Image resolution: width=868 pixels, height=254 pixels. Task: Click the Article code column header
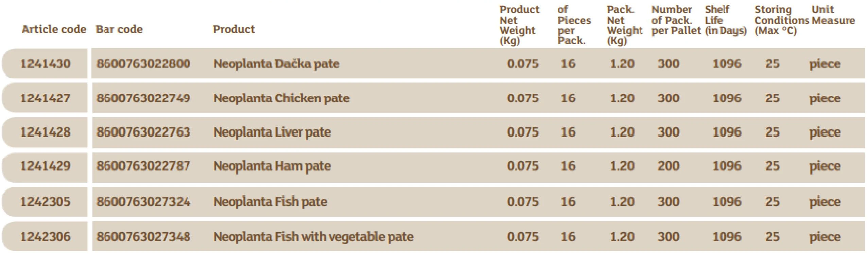tap(54, 30)
